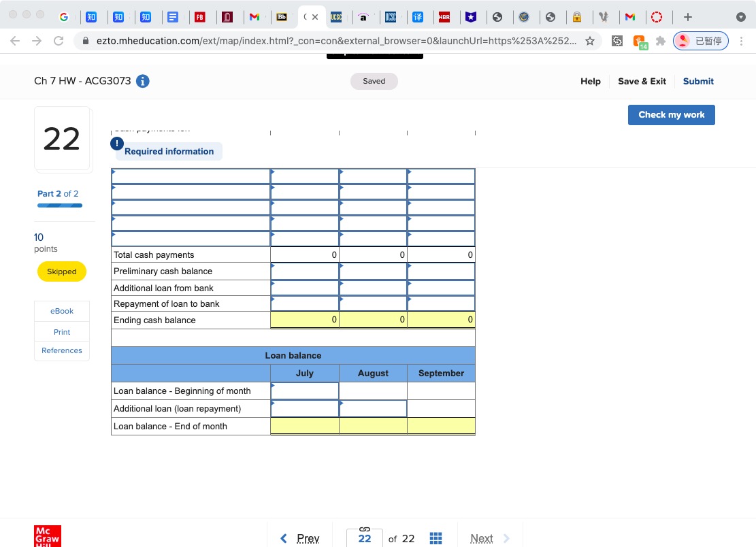Open the Chrome three-dot menu

click(742, 41)
